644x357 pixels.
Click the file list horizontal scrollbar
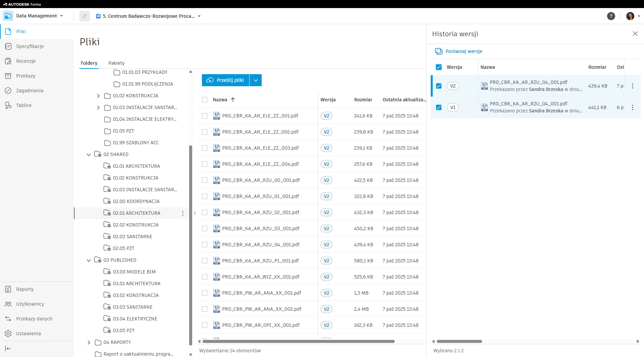299,342
